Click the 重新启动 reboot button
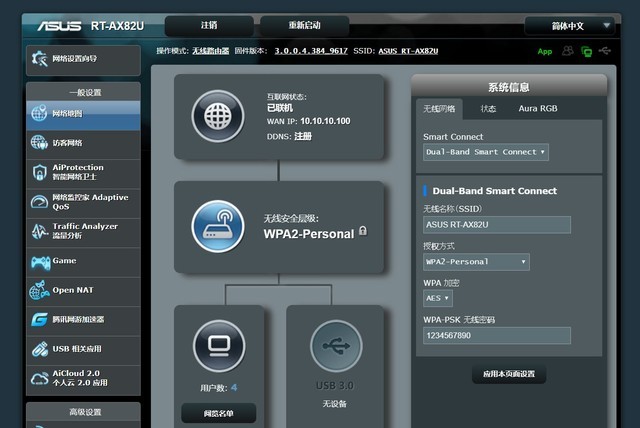 click(304, 26)
